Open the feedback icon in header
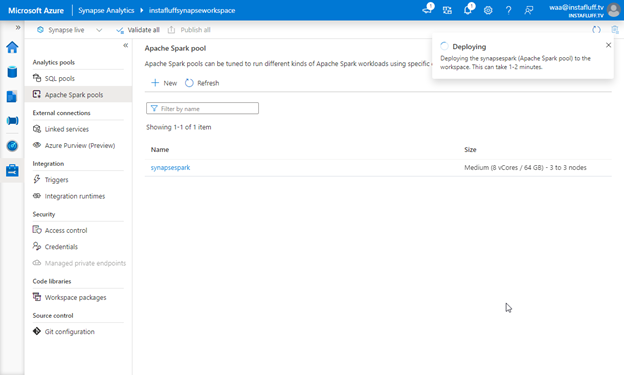This screenshot has width=624, height=375. (x=528, y=10)
